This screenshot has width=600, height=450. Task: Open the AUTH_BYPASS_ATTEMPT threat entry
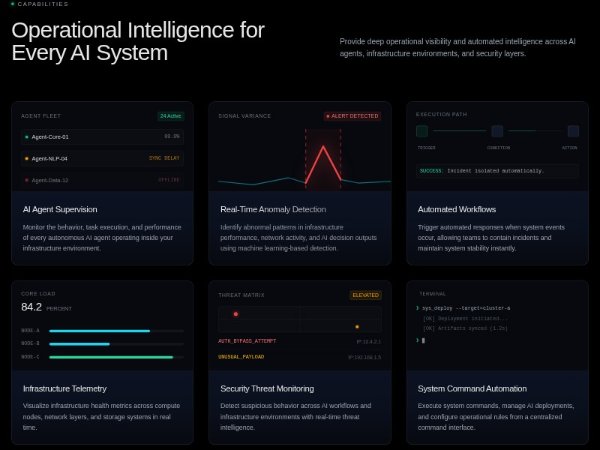click(x=247, y=341)
